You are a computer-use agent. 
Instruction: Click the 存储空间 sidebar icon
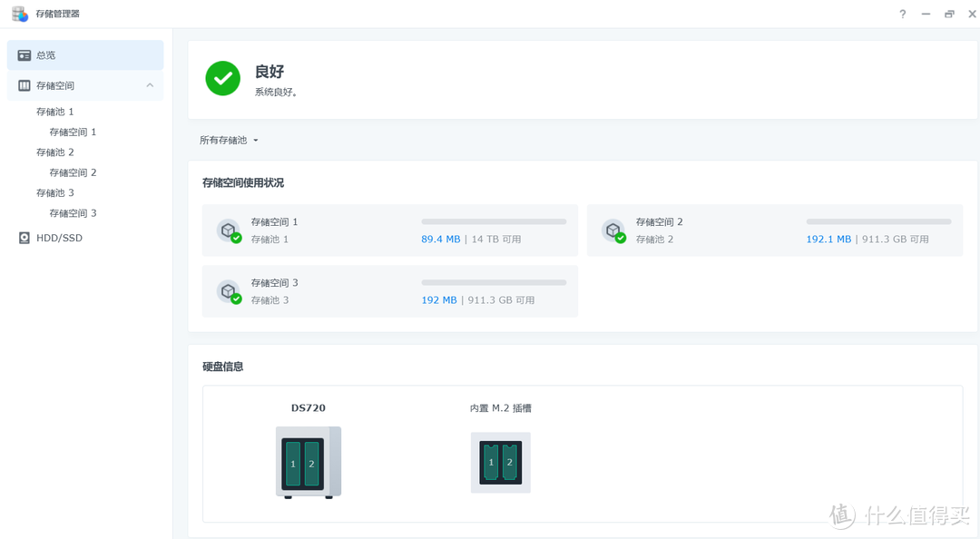coord(24,84)
